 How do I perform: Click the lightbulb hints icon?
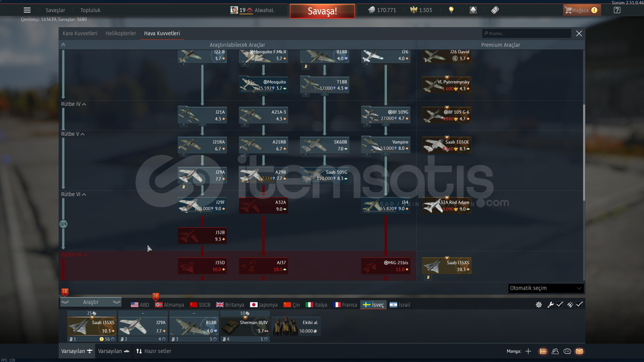click(451, 10)
